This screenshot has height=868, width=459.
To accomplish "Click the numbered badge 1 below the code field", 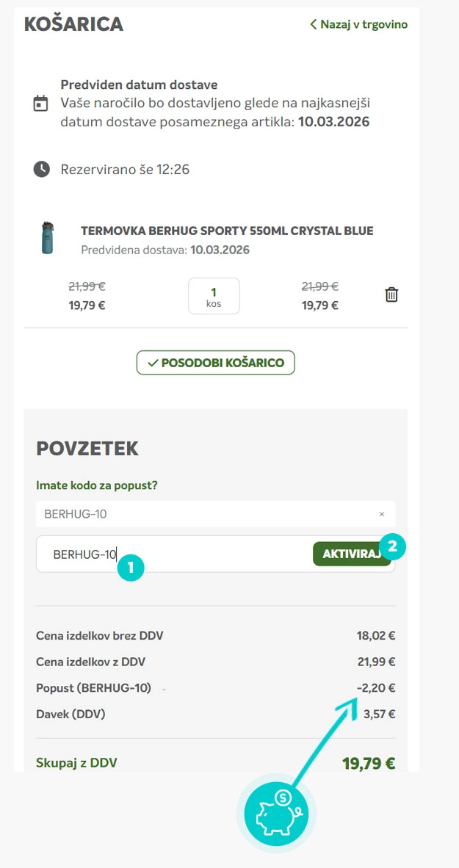I will (x=131, y=569).
